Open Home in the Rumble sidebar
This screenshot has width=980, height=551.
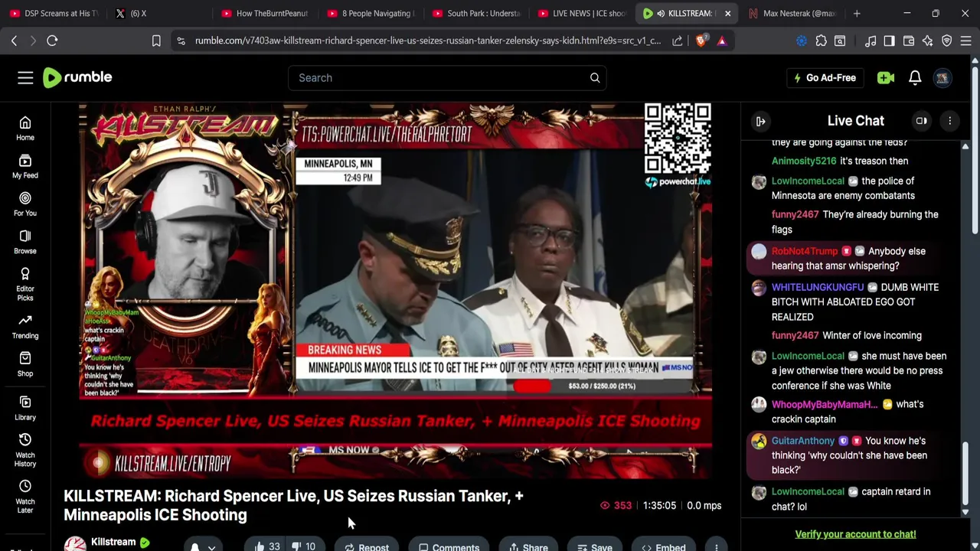(x=25, y=129)
